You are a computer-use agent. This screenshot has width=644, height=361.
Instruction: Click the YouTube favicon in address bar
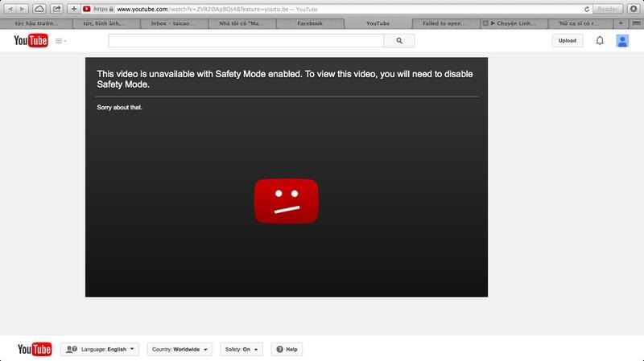[x=87, y=9]
